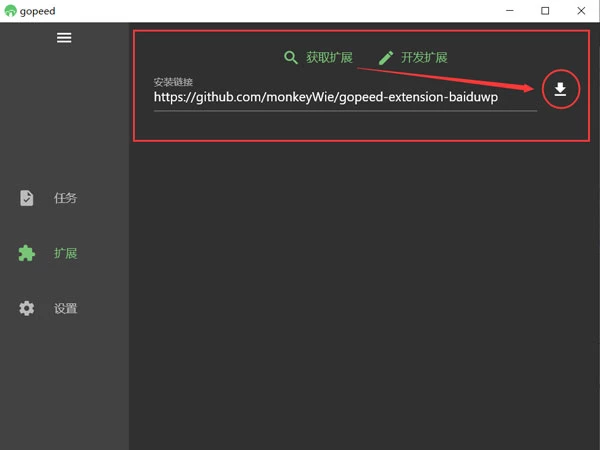Click the extension install download icon

coord(560,89)
